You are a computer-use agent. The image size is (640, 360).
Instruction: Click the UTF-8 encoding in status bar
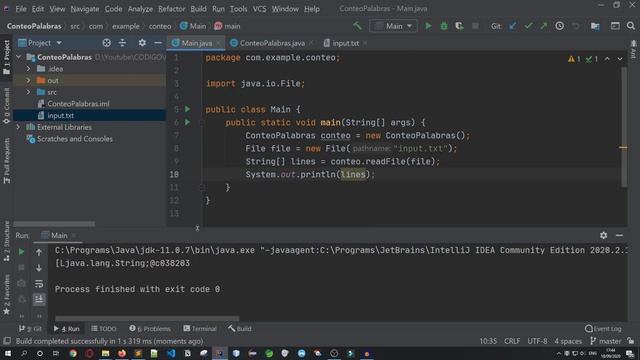tap(537, 341)
